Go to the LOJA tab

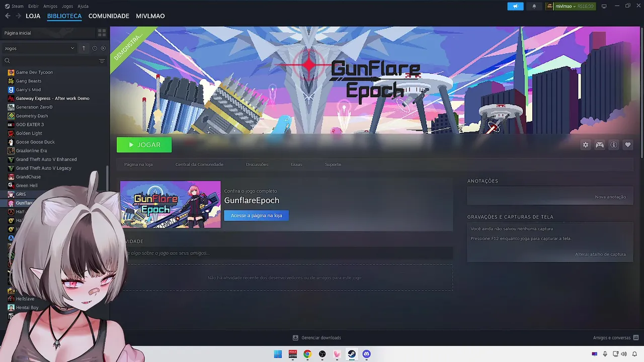click(33, 16)
